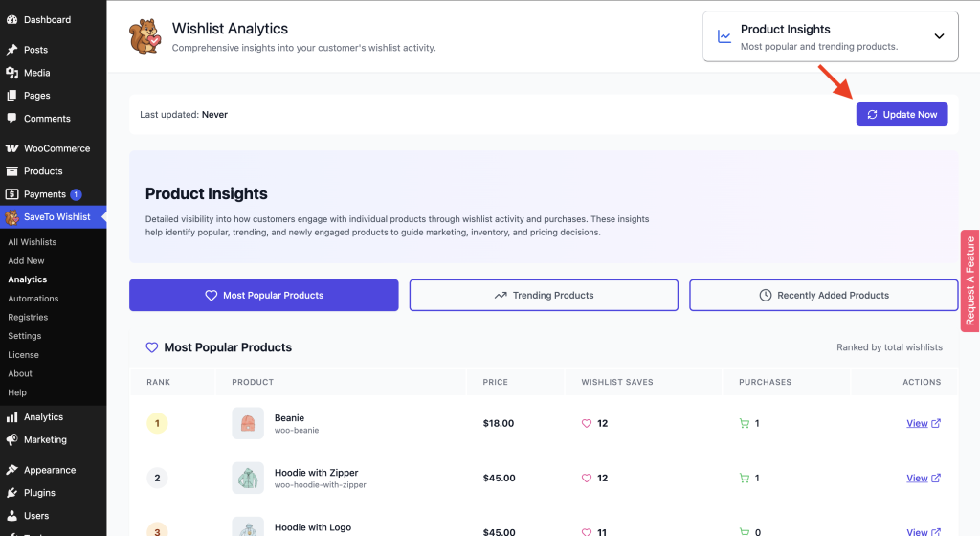Click the PRICE column header
Viewport: 980px width, 536px height.
click(x=495, y=382)
